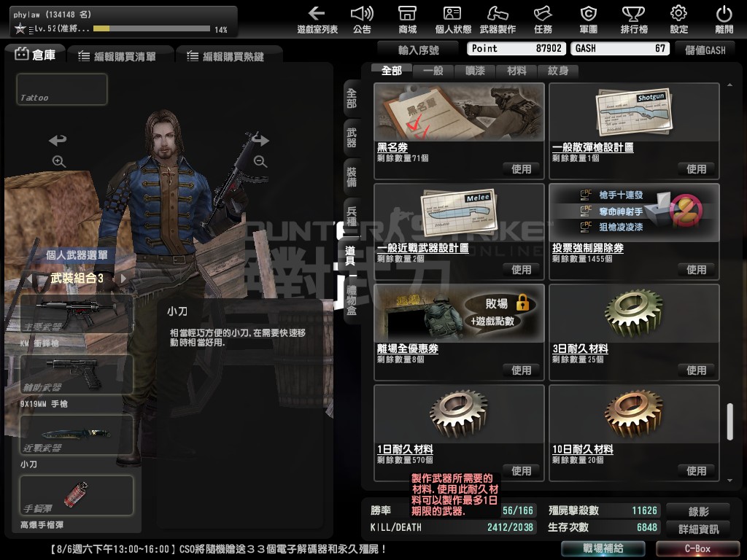747x560 pixels.
Task: Open the clan (軍團) shield icon
Action: click(x=589, y=20)
